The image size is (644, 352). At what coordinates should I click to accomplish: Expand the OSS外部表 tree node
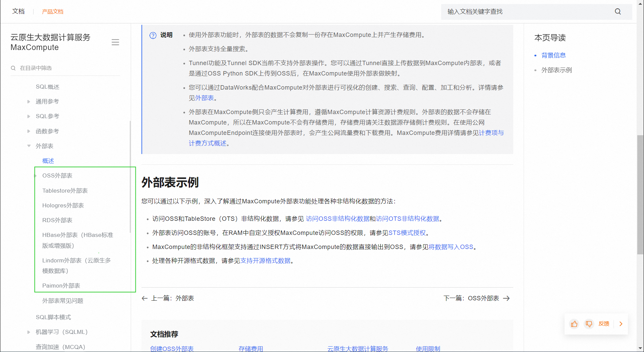[x=36, y=175]
